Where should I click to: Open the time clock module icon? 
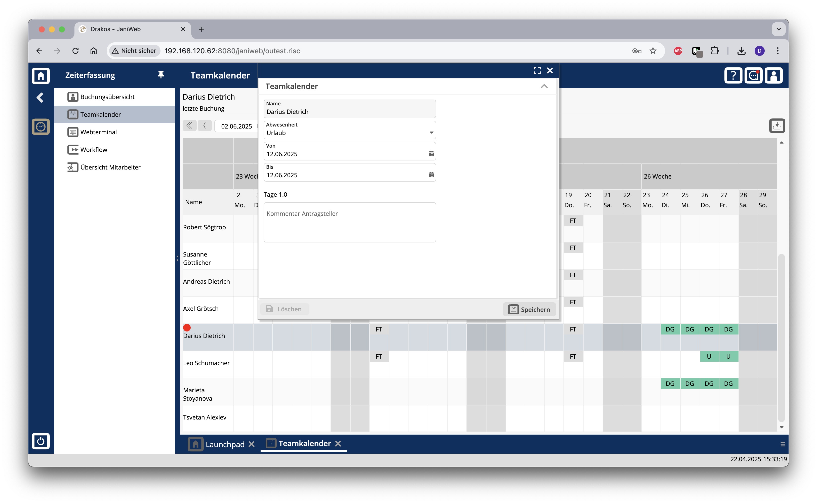40,127
